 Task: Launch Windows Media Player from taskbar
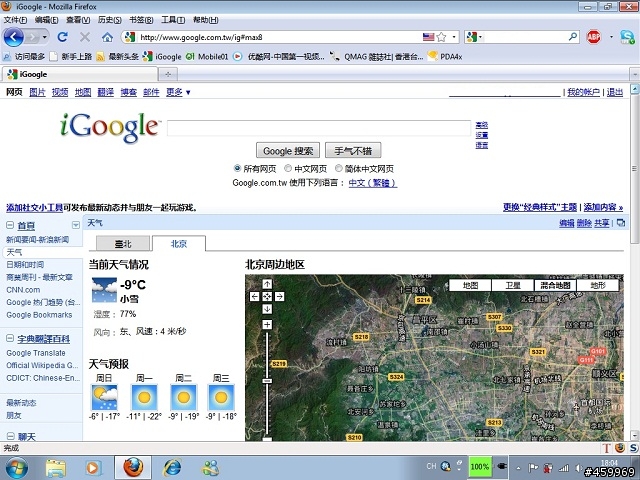pos(93,468)
